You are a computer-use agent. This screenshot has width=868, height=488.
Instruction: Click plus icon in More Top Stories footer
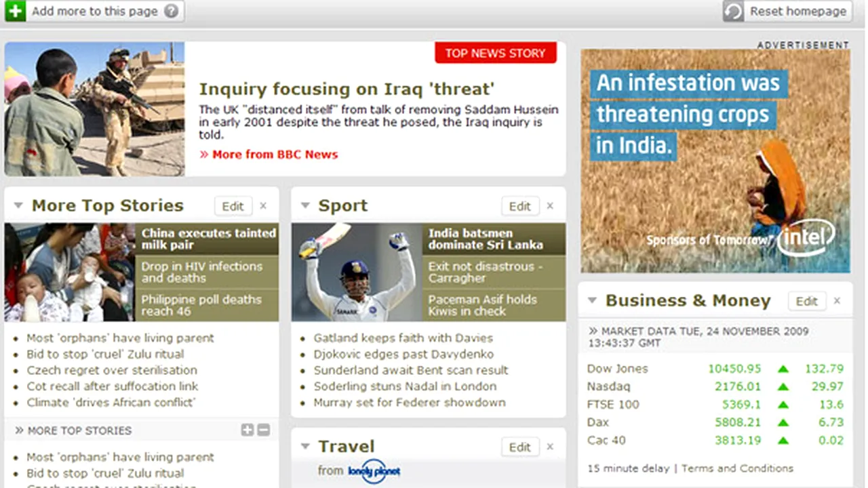point(248,430)
